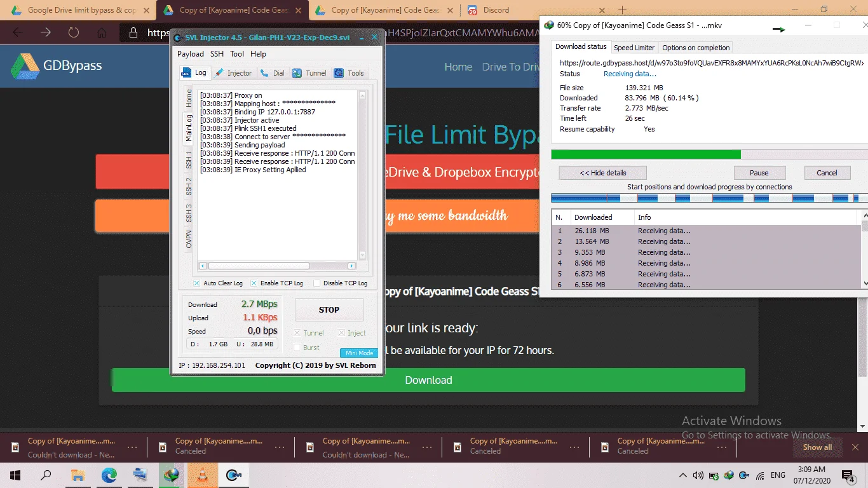Click the browser forward arrow

46,32
